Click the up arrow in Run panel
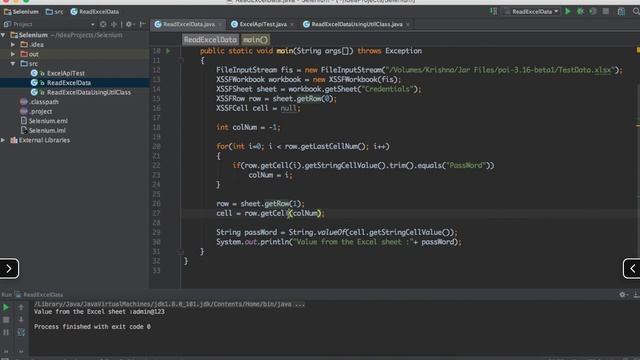640x360 pixels. (x=21, y=307)
